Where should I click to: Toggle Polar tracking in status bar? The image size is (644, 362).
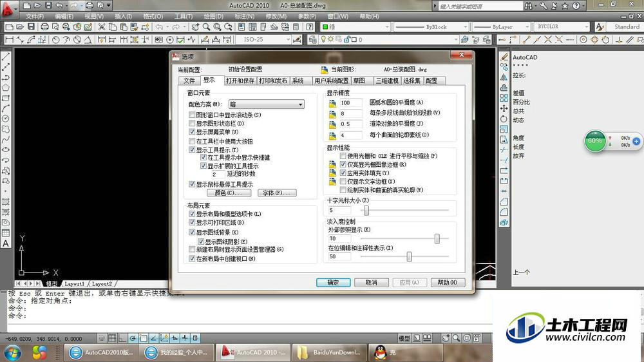click(133, 338)
